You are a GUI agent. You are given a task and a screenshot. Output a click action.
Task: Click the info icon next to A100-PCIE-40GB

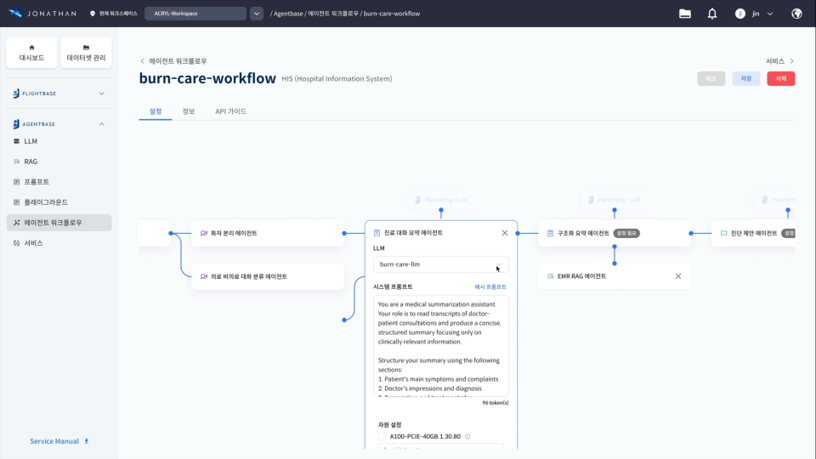[x=467, y=437]
